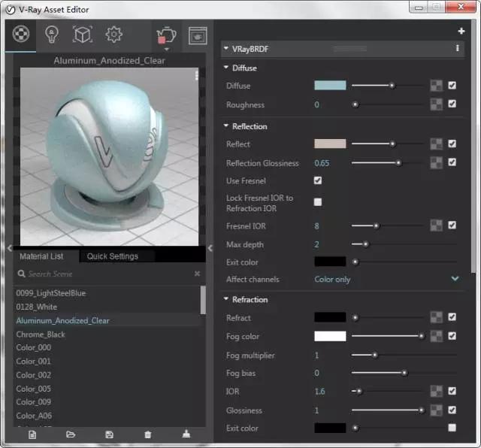Collapse the Refraction section
Image resolution: width=481 pixels, height=448 pixels.
coord(226,298)
